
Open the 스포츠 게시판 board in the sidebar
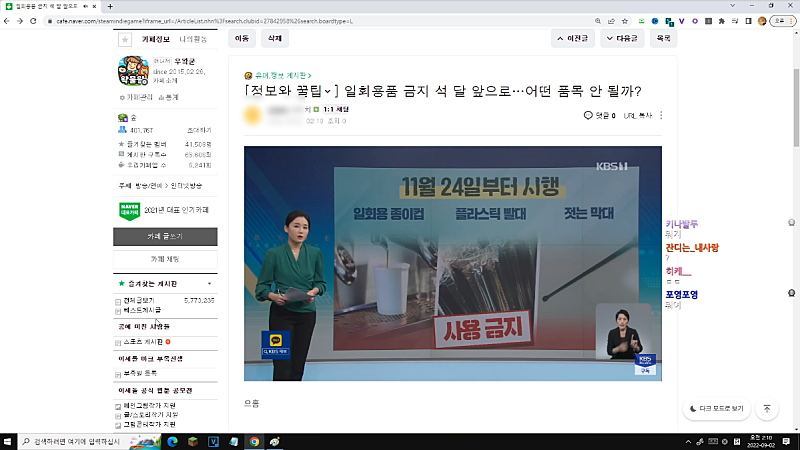click(145, 342)
